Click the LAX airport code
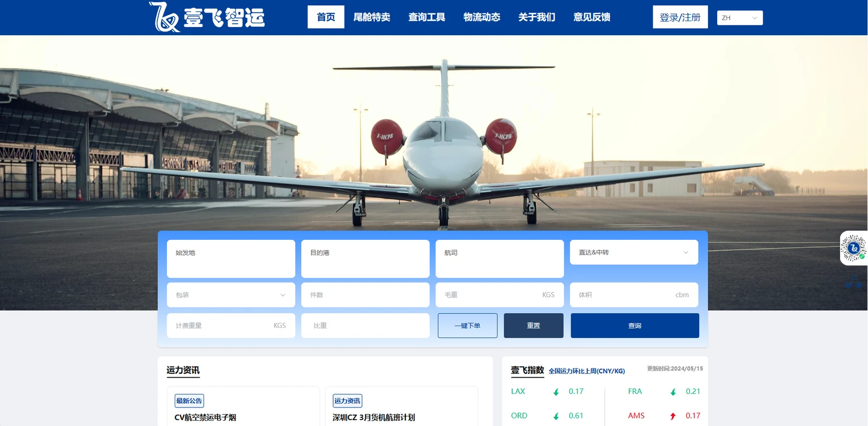 518,391
